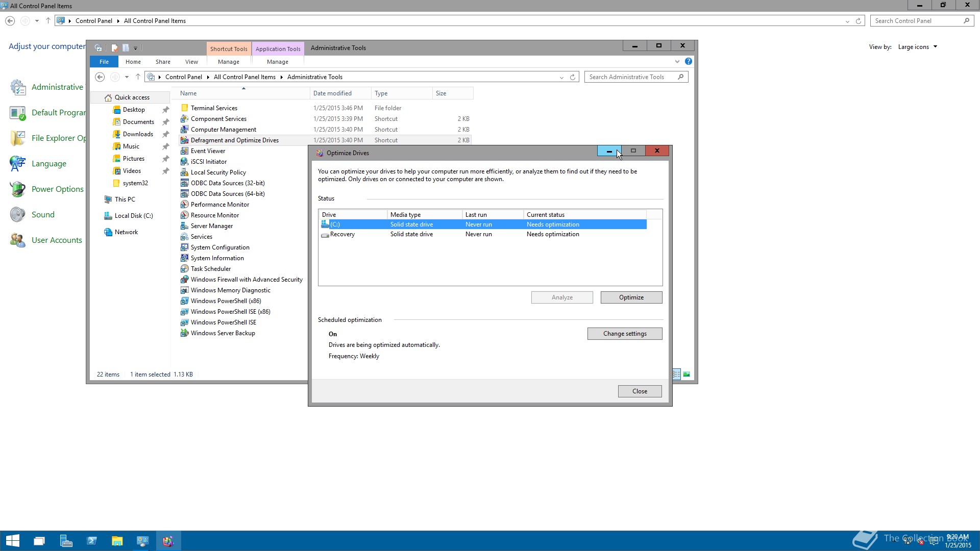Screen dimensions: 980x551
Task: Select Network in the navigation pane
Action: pyautogui.click(x=126, y=232)
